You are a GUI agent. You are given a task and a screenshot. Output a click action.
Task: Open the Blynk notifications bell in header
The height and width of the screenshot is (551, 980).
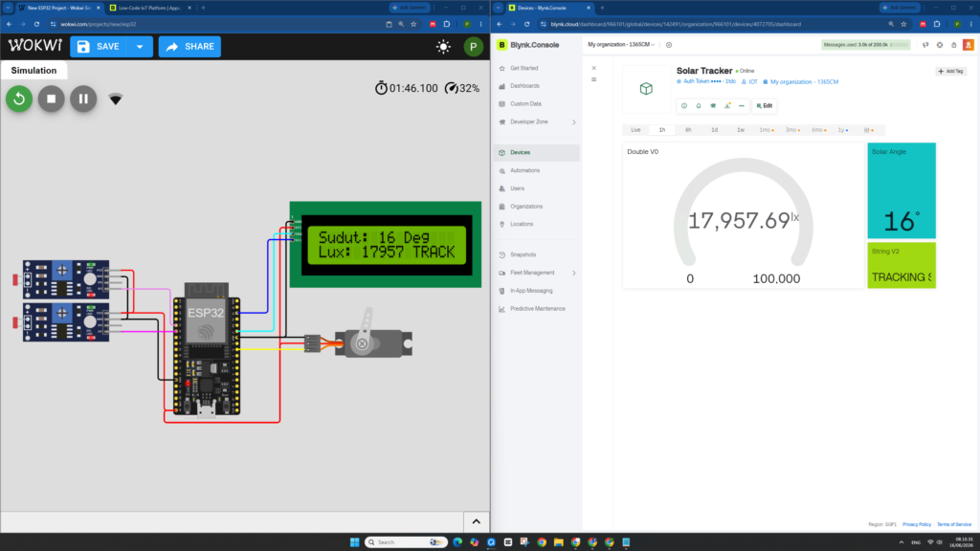(954, 45)
